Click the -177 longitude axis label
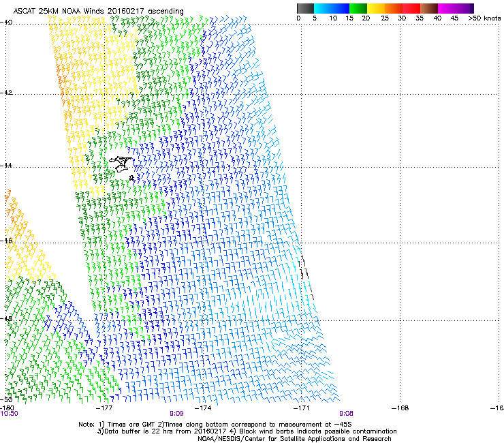The height and width of the screenshot is (443, 504). pos(104,408)
